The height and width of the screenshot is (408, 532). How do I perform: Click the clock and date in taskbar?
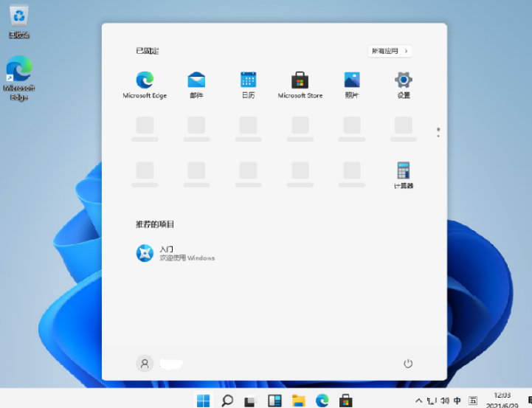click(502, 401)
